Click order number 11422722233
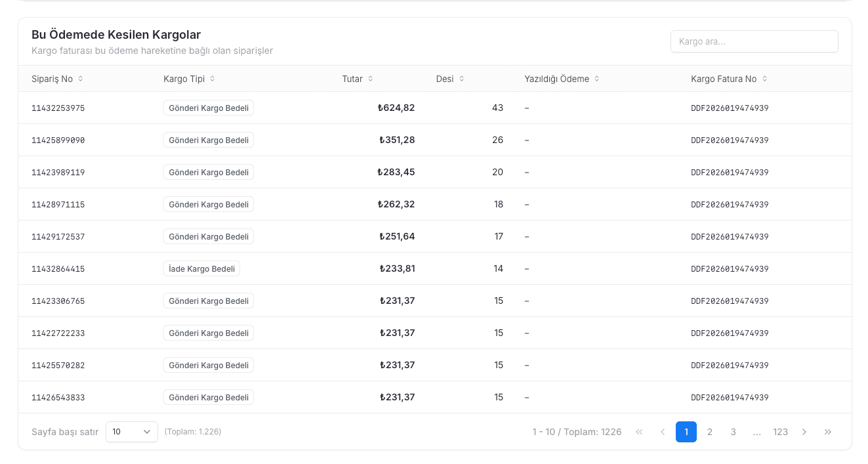 pyautogui.click(x=58, y=333)
